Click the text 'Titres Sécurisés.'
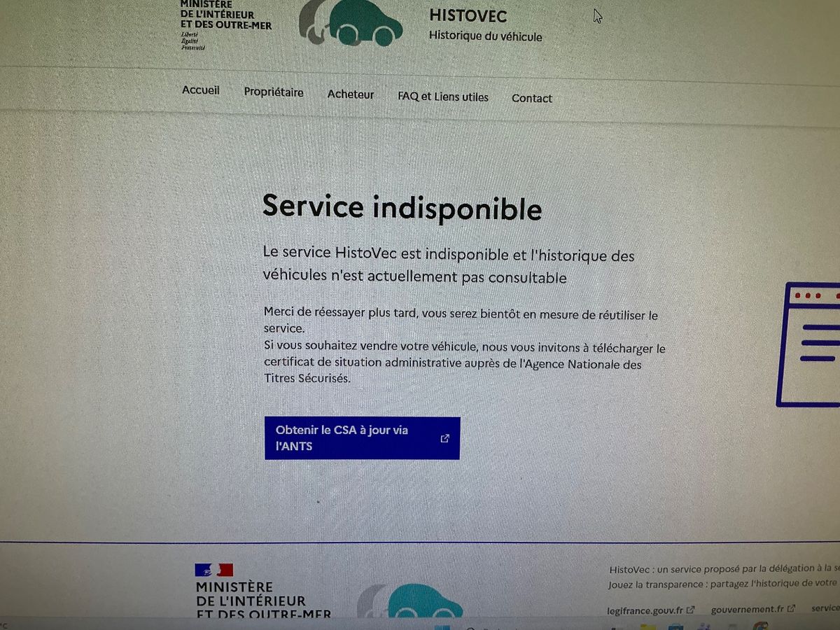 pos(307,379)
